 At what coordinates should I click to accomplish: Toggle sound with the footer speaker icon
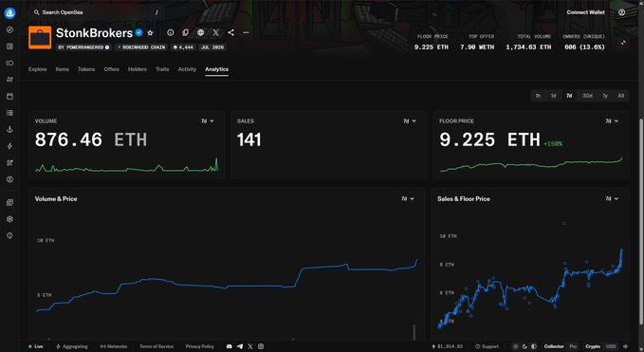click(x=626, y=346)
